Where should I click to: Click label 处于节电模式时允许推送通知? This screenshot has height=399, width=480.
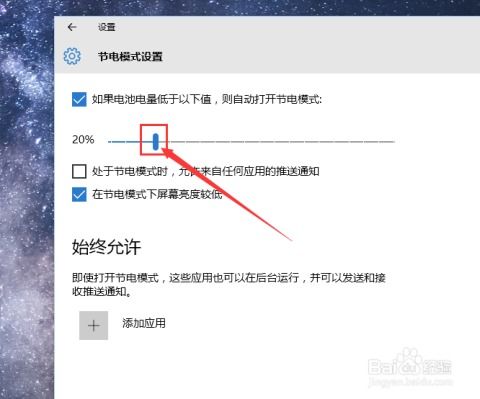[206, 171]
